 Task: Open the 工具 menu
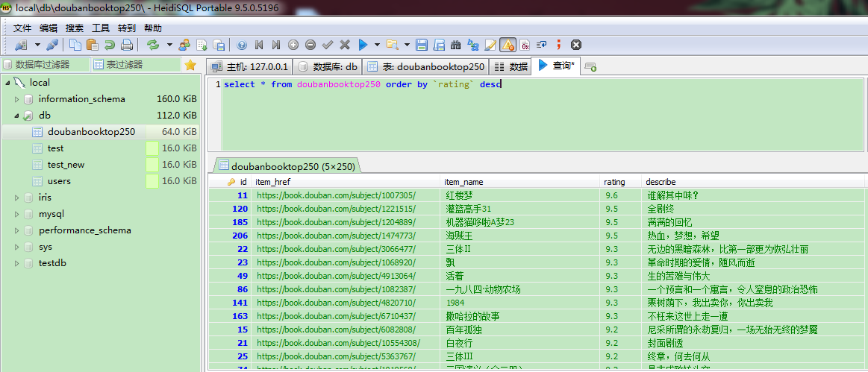tap(101, 28)
